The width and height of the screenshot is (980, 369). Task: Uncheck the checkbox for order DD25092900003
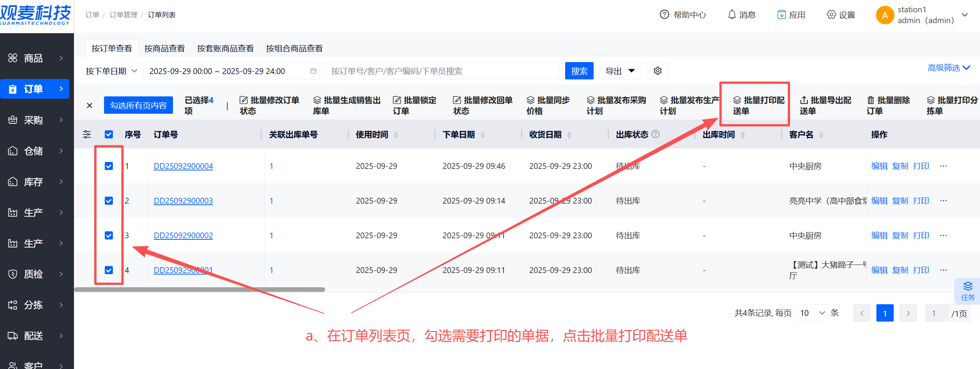point(109,201)
